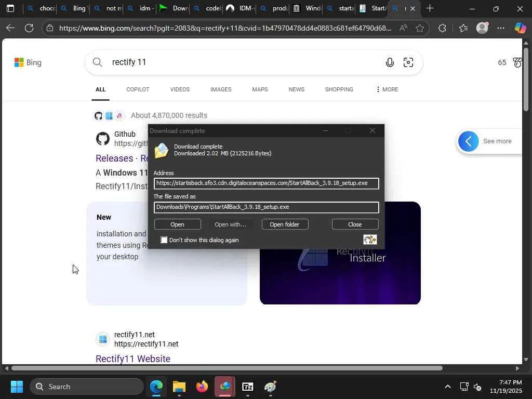Launch Copilot sidebar icon
The width and height of the screenshot is (532, 399).
coord(520,28)
